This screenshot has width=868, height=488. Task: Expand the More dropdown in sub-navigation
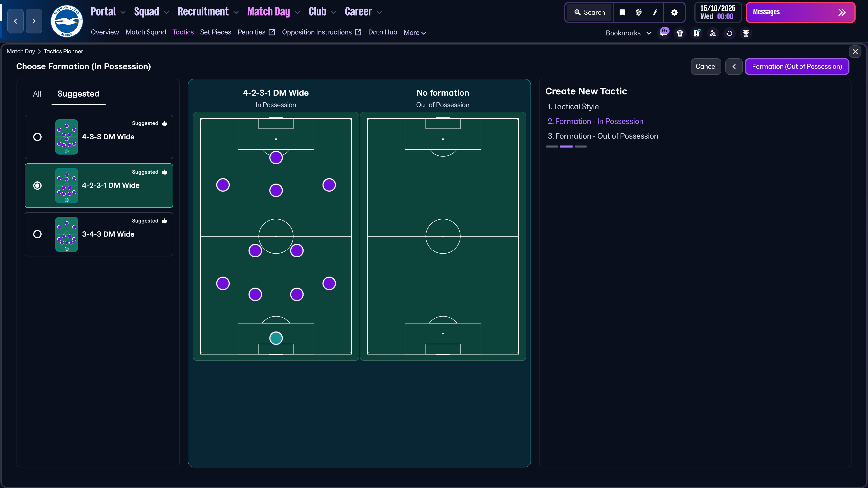coord(415,33)
